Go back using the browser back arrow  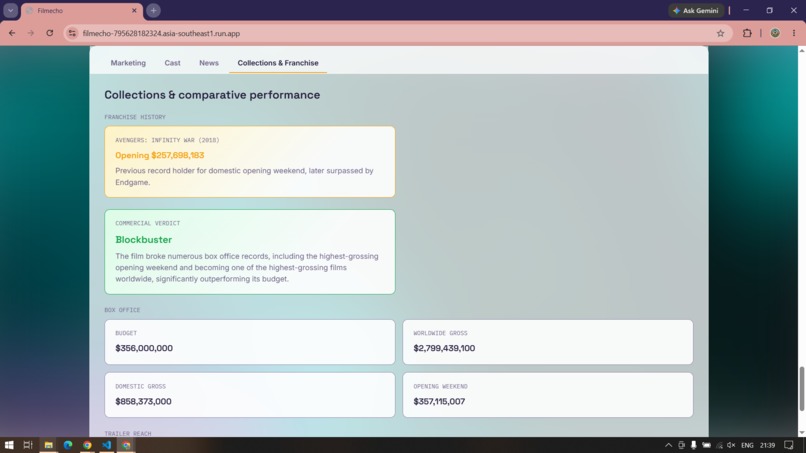tap(12, 33)
